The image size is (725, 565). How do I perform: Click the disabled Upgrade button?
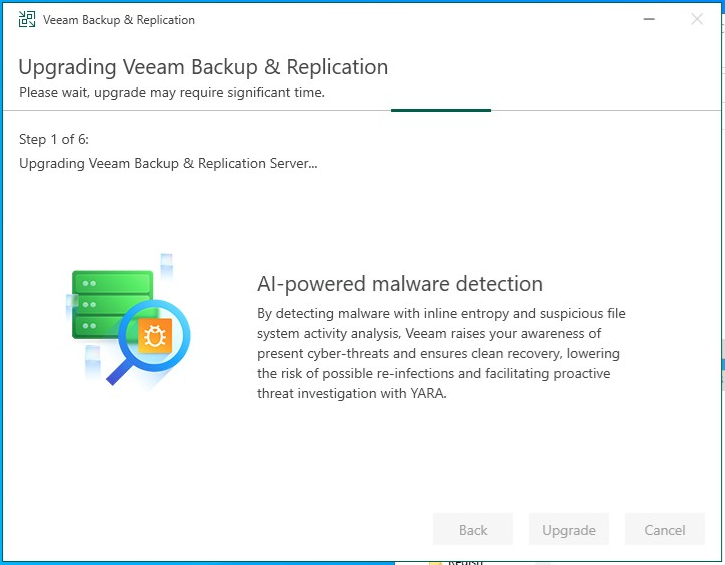coord(569,529)
